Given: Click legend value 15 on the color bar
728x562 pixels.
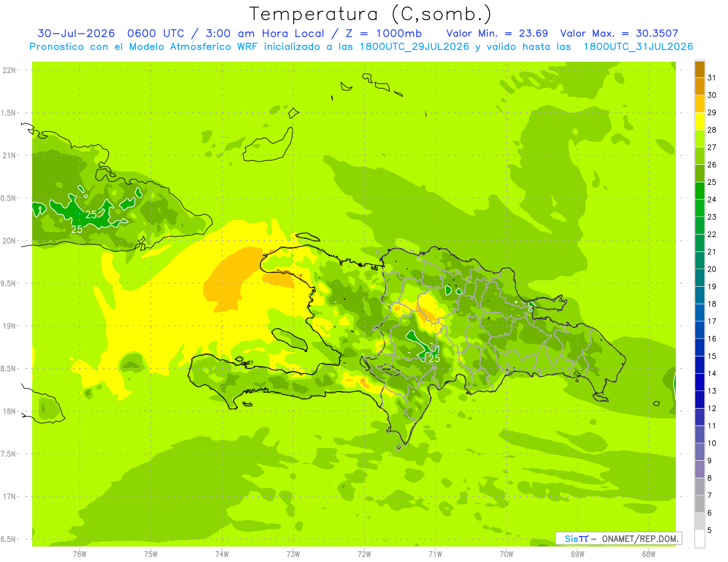Looking at the screenshot, I should [x=712, y=356].
